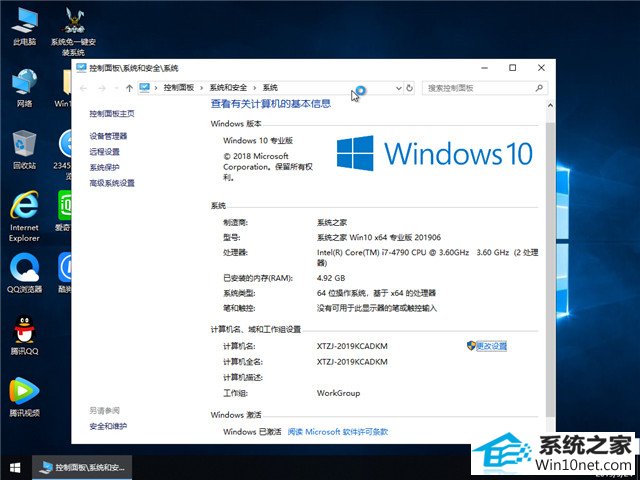Open the Windows Start button
The height and width of the screenshot is (480, 640).
point(15,468)
